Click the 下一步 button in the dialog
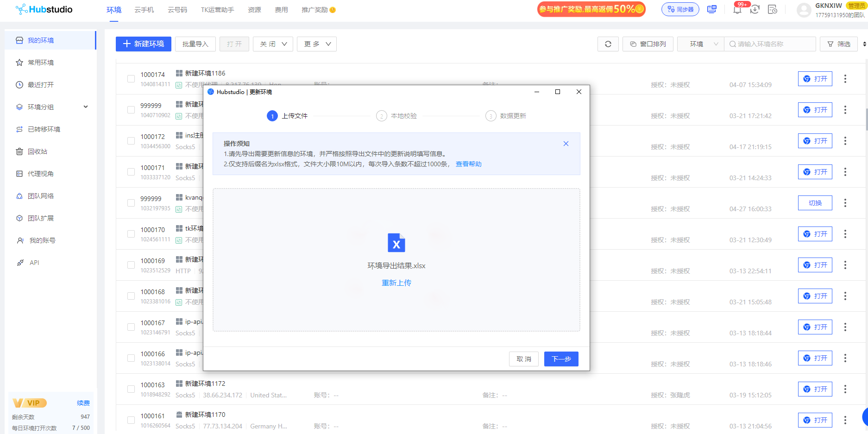The width and height of the screenshot is (868, 434). (561, 359)
